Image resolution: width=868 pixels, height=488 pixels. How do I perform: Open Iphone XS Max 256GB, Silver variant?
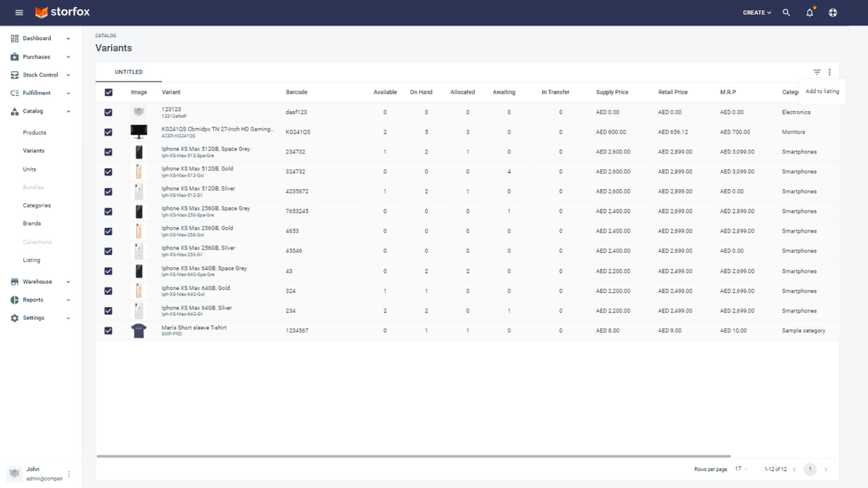coord(199,248)
